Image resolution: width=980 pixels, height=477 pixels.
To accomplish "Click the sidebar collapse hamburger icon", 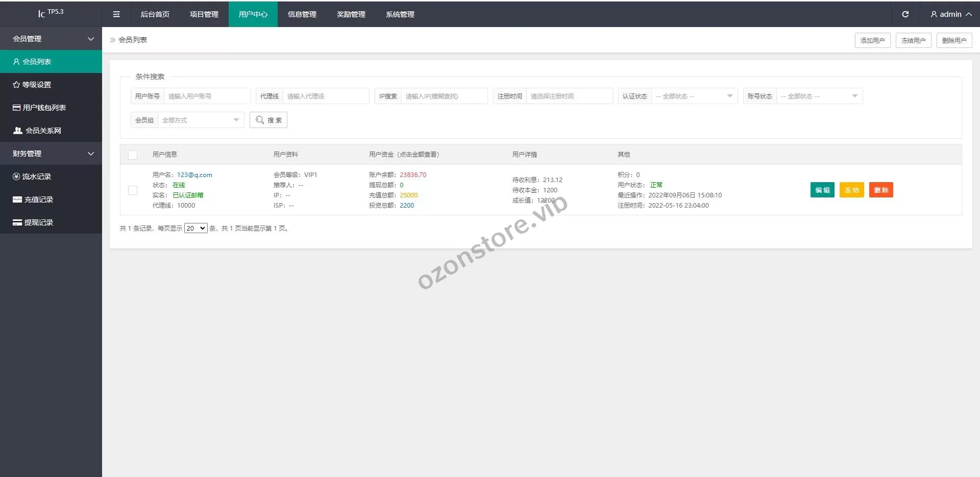I will coord(116,14).
